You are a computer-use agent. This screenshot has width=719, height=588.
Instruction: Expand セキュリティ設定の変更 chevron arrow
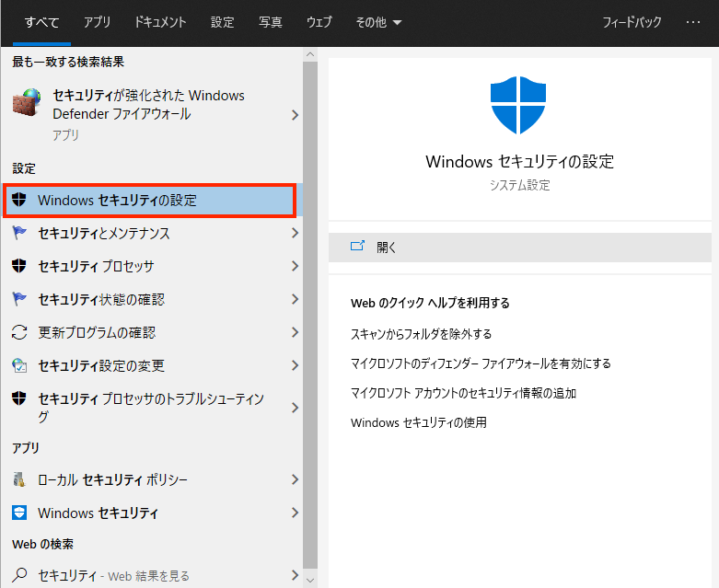click(x=295, y=365)
